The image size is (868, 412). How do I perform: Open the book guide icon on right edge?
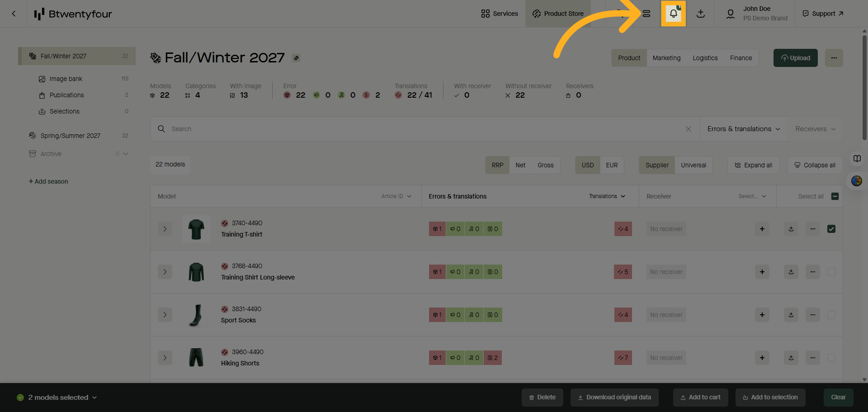857,159
